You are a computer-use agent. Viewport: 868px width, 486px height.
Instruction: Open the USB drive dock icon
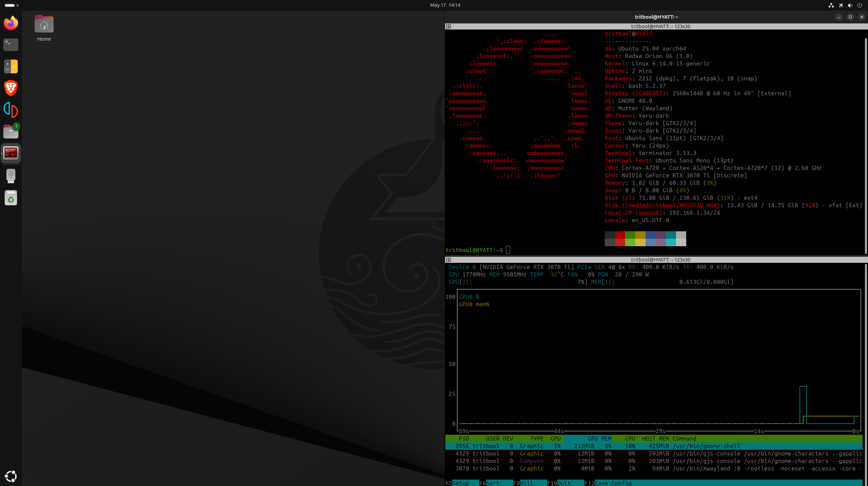tap(11, 176)
